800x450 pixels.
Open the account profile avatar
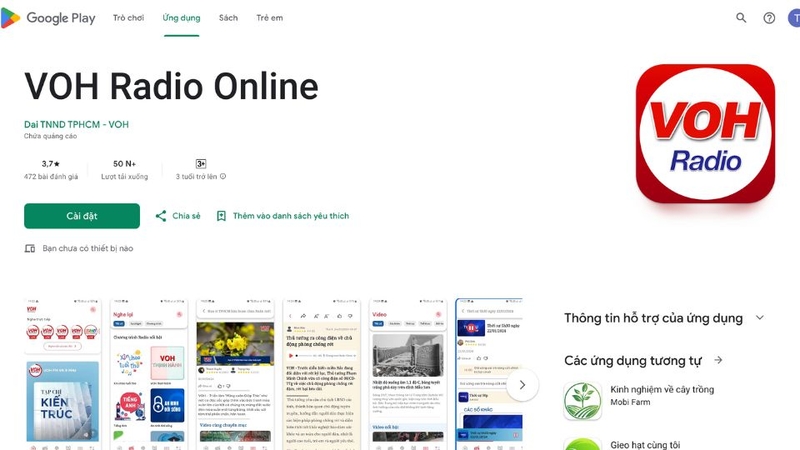click(x=794, y=18)
